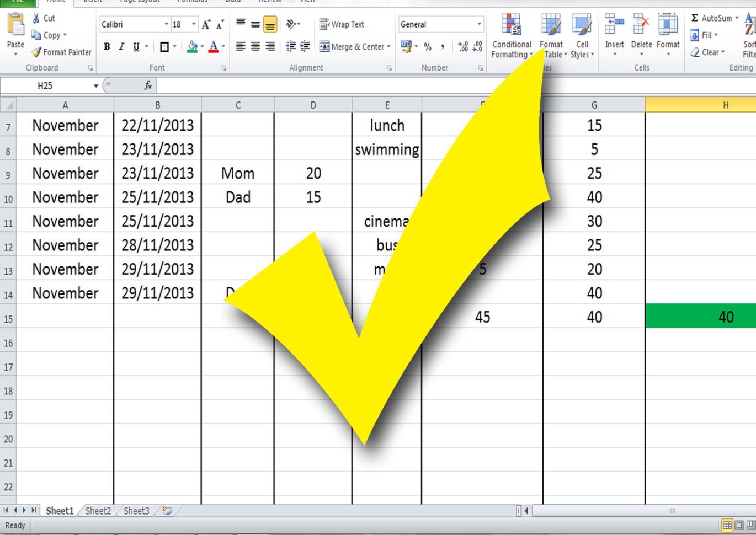Toggle bold formatting
The width and height of the screenshot is (756, 535).
coord(106,47)
